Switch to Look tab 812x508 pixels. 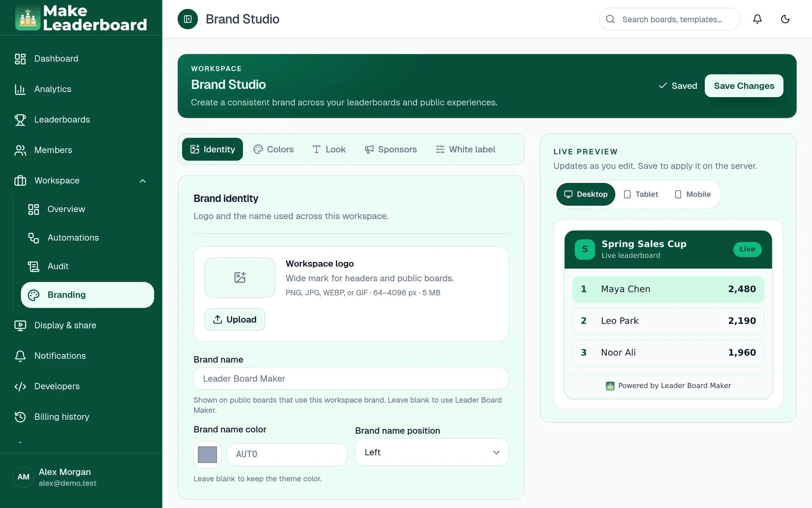point(329,149)
